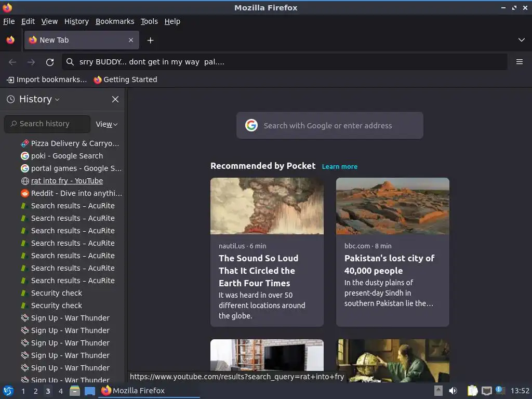Open the sidebar View sort dropdown
This screenshot has width=532, height=399.
click(x=107, y=124)
